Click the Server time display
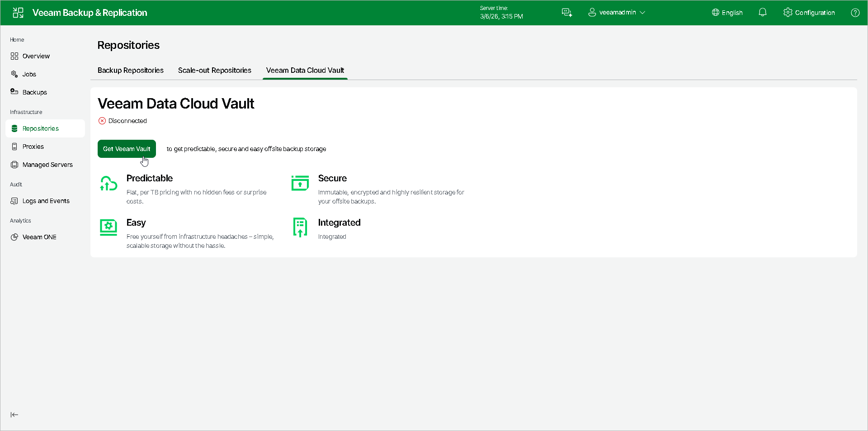 [501, 13]
